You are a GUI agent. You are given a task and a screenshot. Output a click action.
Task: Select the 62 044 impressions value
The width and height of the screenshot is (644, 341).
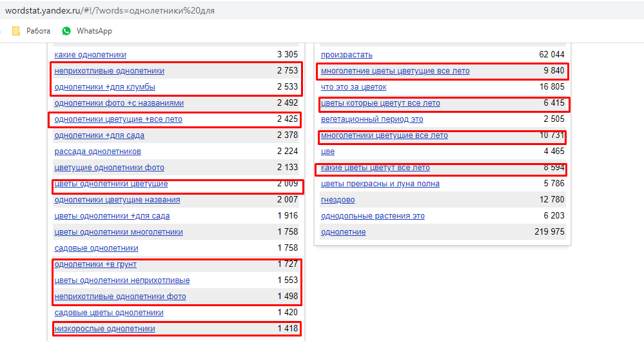click(552, 54)
